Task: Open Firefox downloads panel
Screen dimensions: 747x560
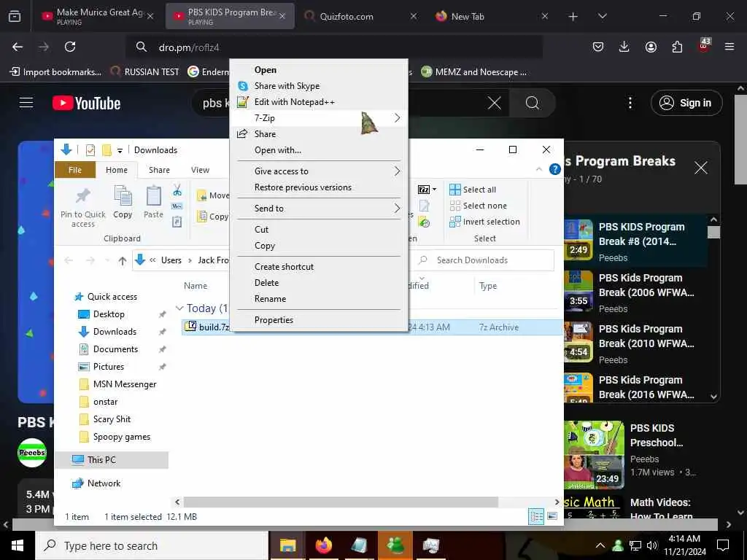Action: coord(624,47)
